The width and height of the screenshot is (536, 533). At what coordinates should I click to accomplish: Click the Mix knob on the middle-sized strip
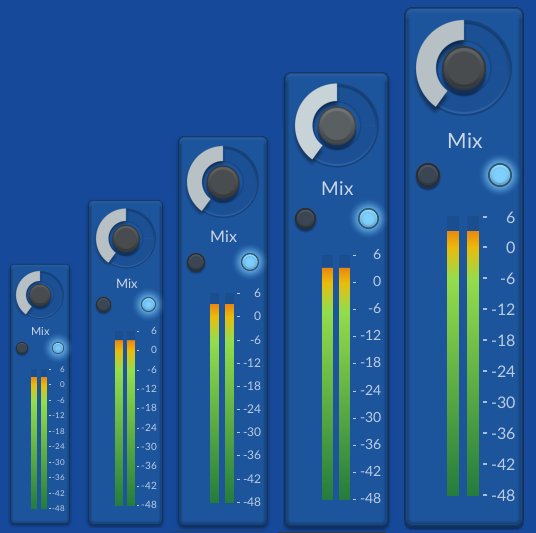[223, 182]
